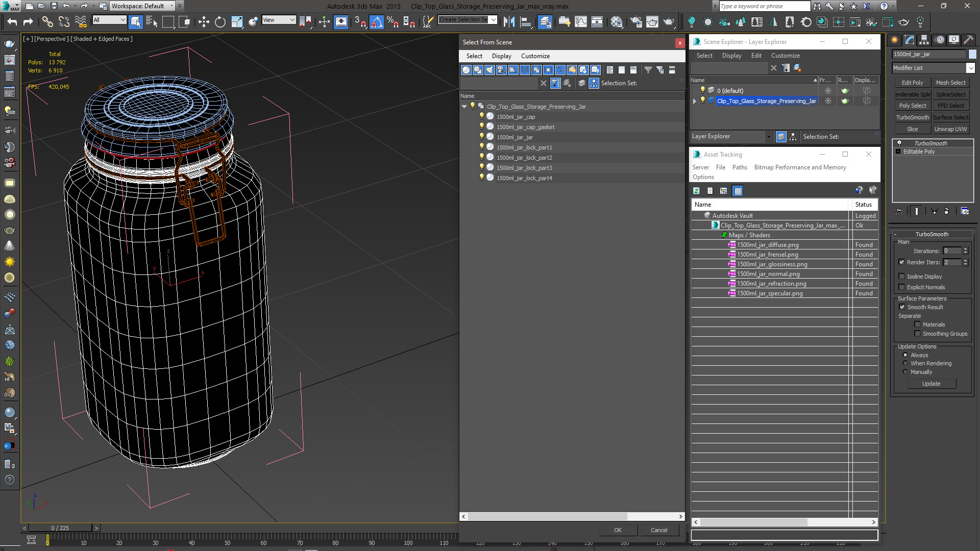Open the Hierarchy command panel tab
This screenshot has height=551, width=980.
(924, 40)
